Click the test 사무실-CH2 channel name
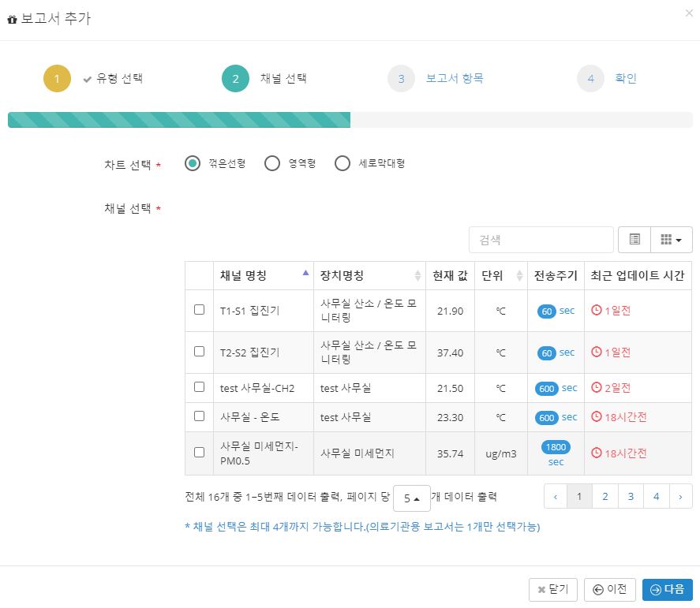 click(257, 388)
